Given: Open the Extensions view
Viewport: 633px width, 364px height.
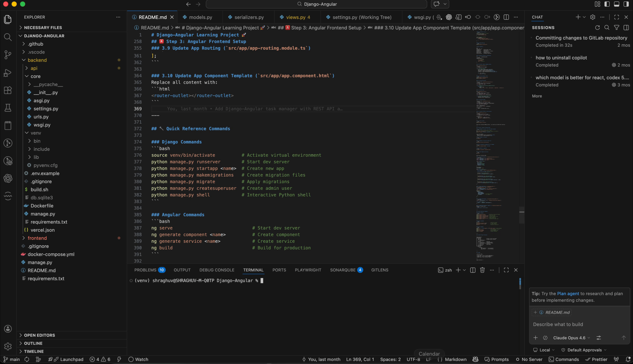Looking at the screenshot, I should point(8,90).
